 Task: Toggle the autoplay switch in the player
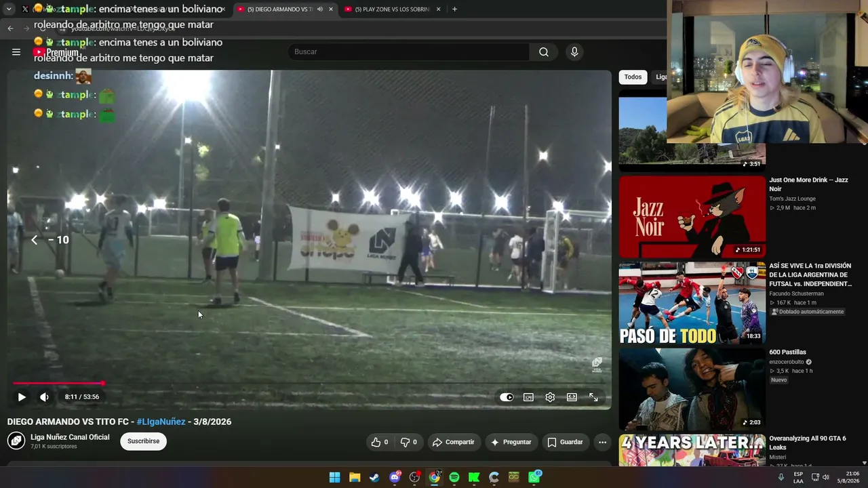click(507, 397)
